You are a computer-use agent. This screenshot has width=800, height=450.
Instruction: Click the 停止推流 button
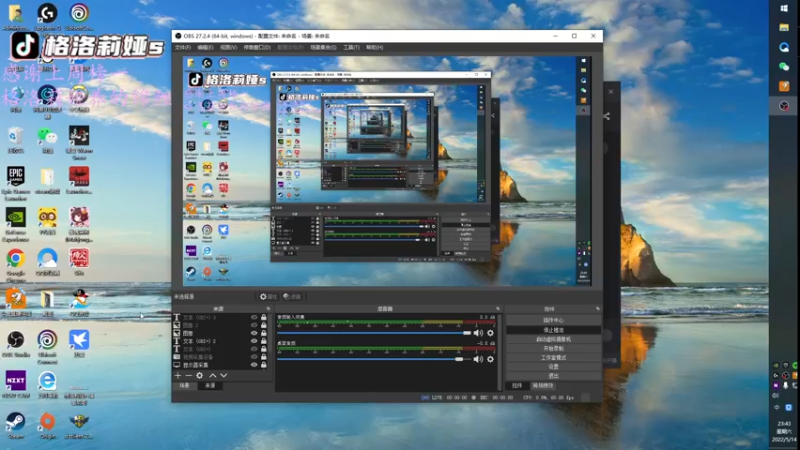click(x=553, y=330)
